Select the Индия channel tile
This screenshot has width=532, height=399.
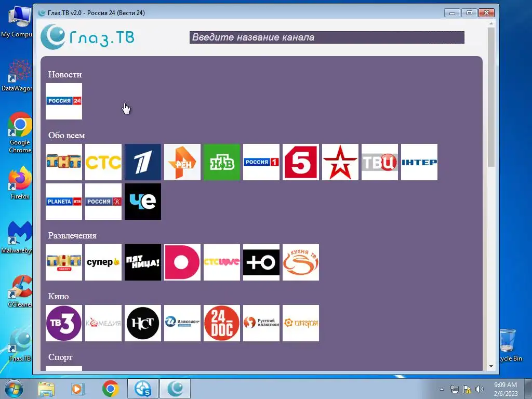pos(301,323)
